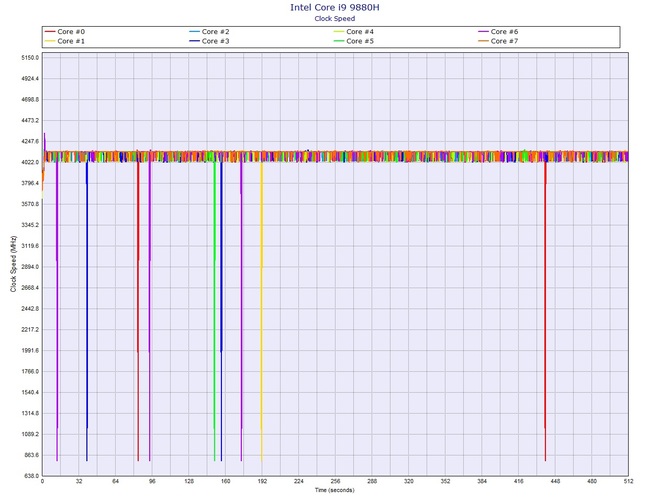
Task: Click the 288 tick on the time axis
Action: 372,481
